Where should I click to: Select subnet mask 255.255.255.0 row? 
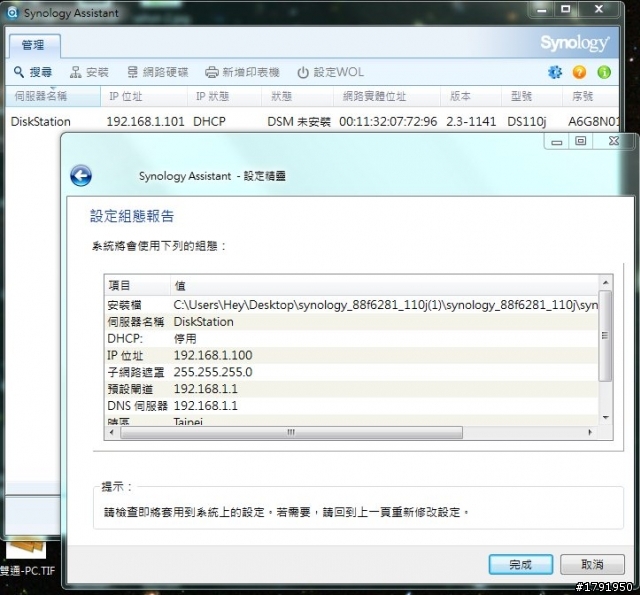tap(351, 372)
